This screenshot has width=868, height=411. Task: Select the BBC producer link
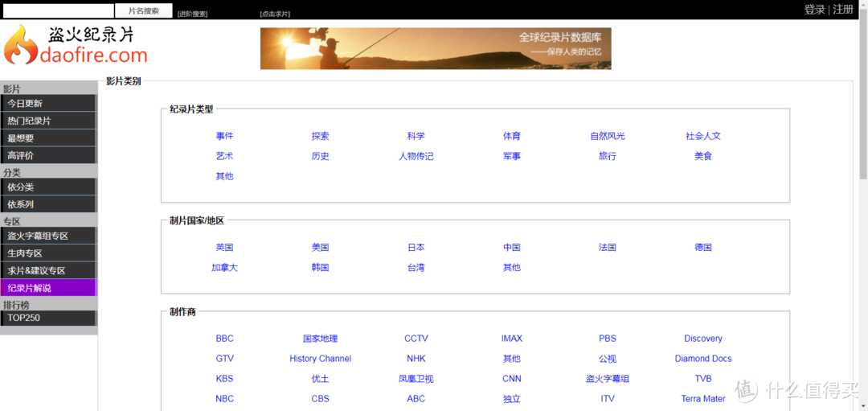click(x=225, y=339)
